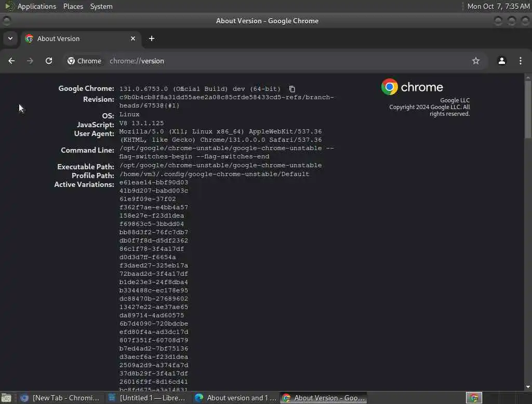Switch to About Version Google Chrome taskbar entry
The image size is (532, 404).
click(x=323, y=398)
